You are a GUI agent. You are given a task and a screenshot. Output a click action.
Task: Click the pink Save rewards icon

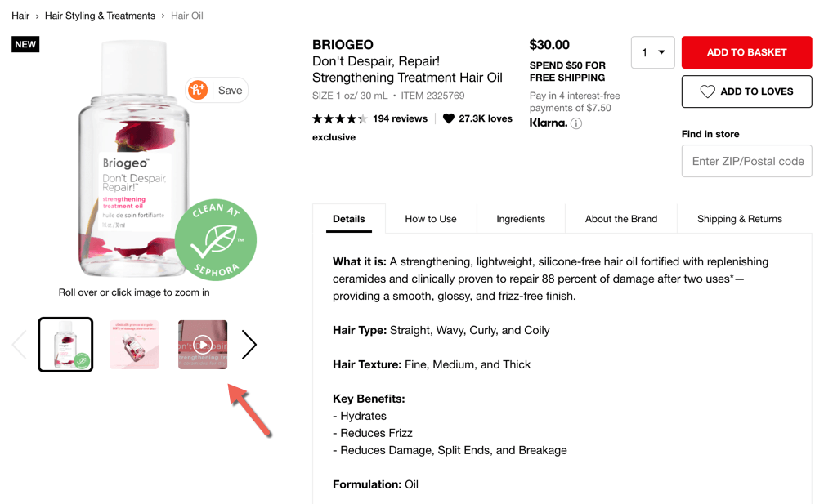click(x=197, y=90)
